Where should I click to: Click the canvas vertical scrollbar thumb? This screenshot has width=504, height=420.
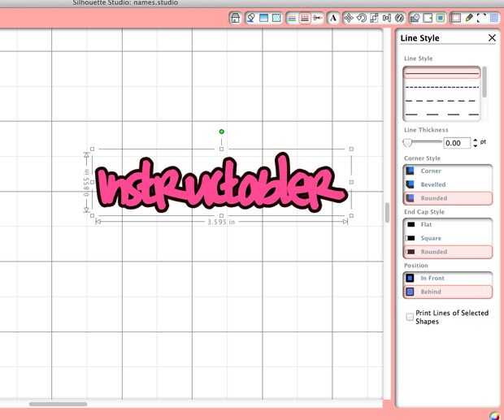[387, 212]
